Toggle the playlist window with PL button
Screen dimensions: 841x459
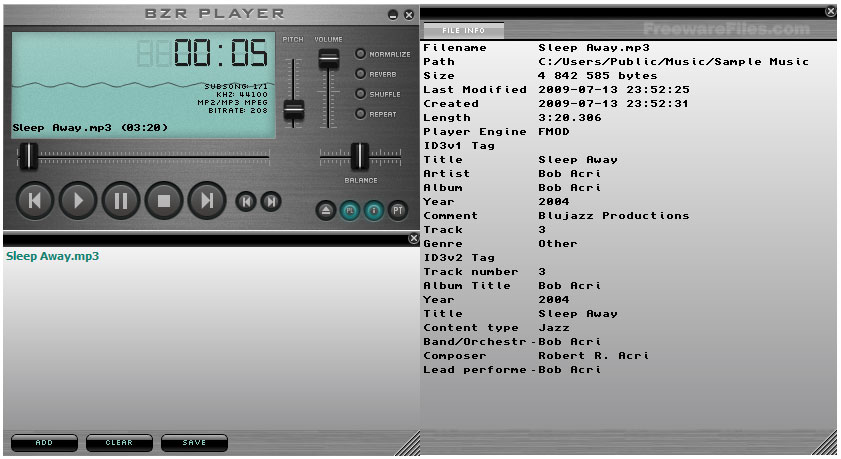(350, 211)
